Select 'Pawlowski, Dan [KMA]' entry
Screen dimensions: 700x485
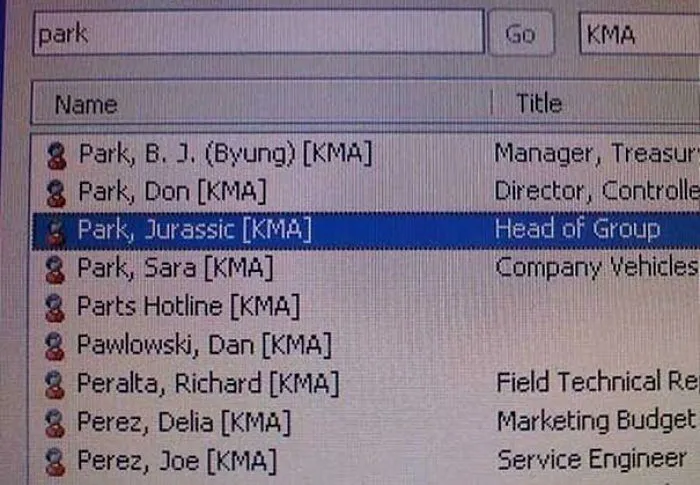tap(204, 345)
